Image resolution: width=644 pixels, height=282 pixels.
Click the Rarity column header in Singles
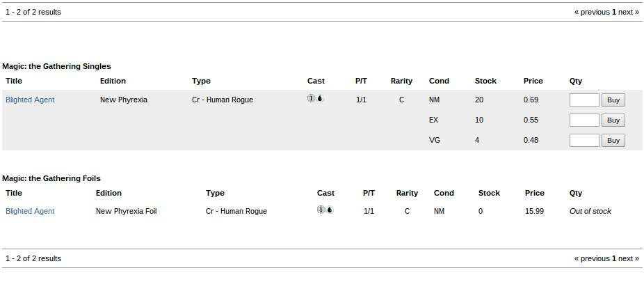coord(401,81)
